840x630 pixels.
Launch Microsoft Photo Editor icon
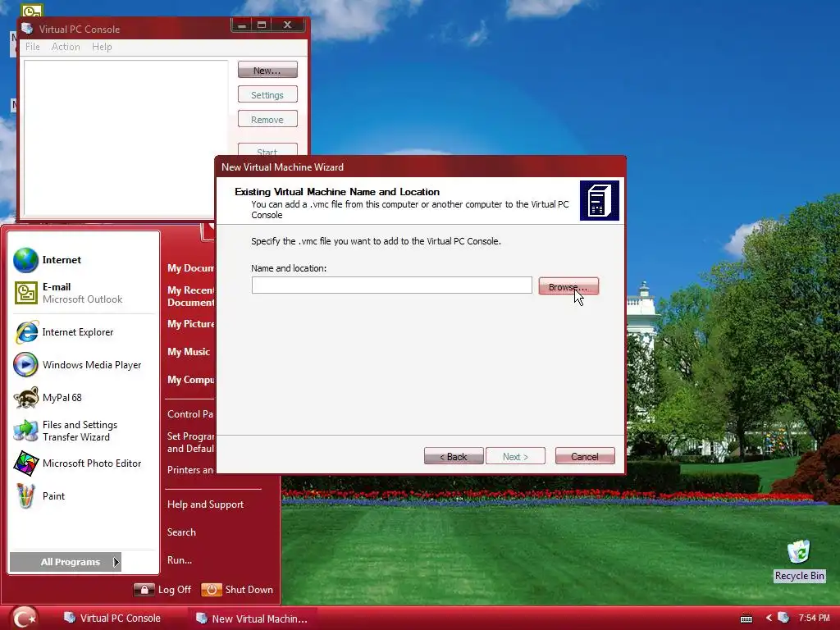[25, 463]
